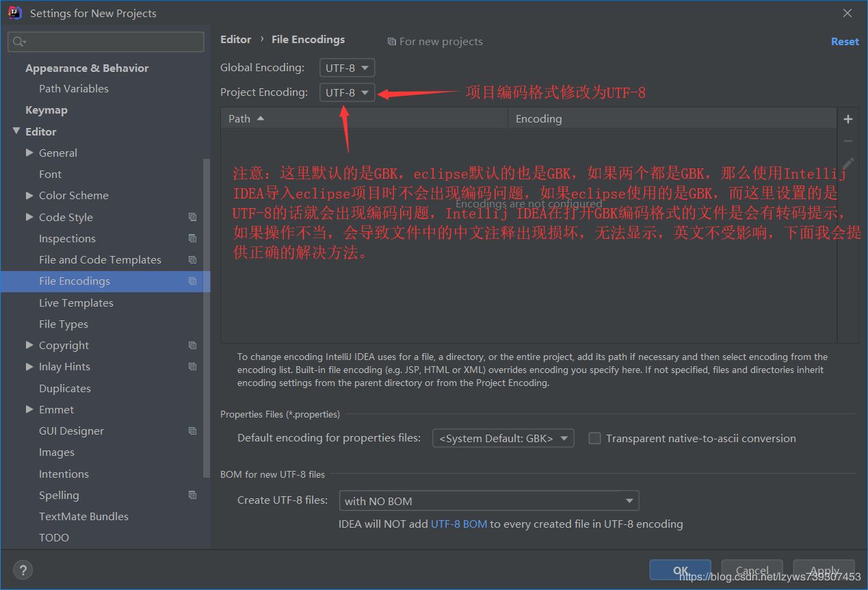Image resolution: width=868 pixels, height=590 pixels.
Task: Click the For new projects icon in the header
Action: pyautogui.click(x=391, y=42)
